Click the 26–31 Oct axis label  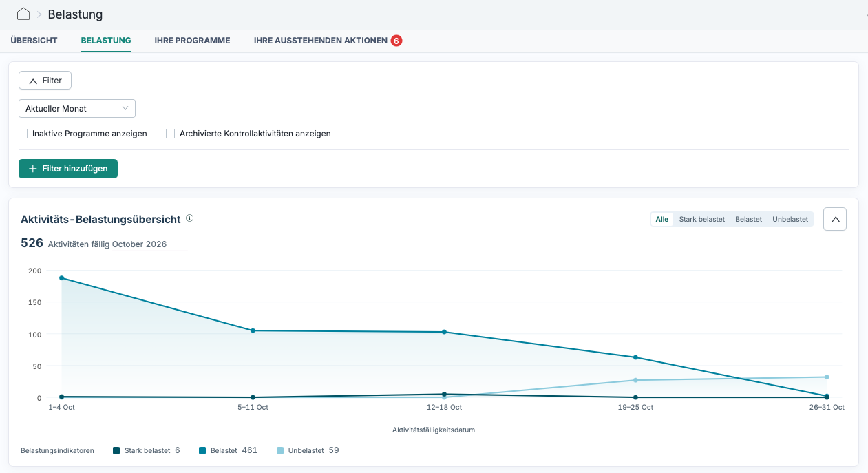[827, 408]
